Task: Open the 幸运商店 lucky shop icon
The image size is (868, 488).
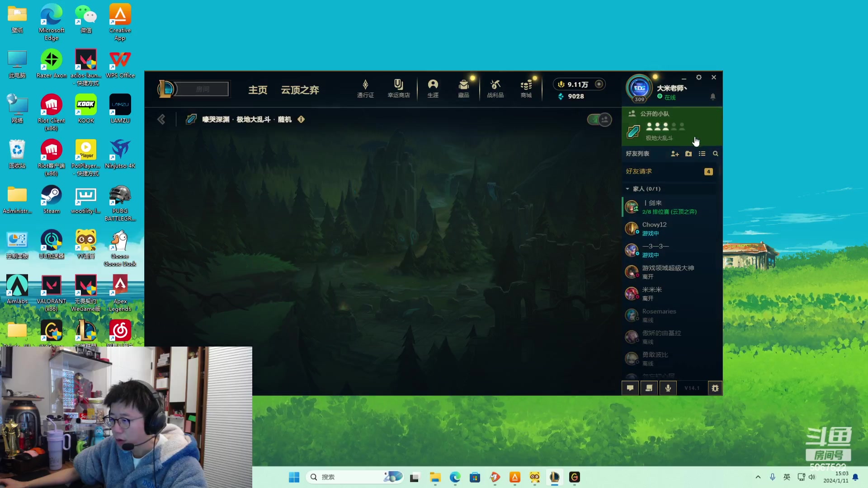Action: pyautogui.click(x=398, y=89)
